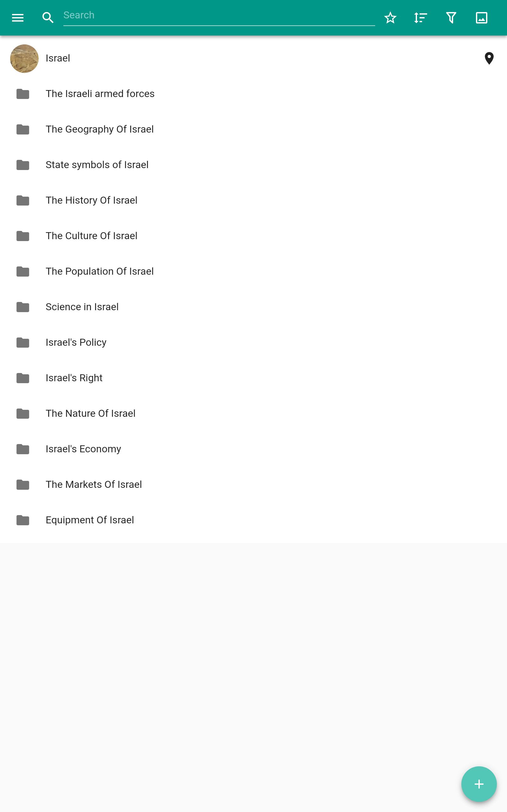
Task: Click folder icon for Population Of Israel
Action: [x=23, y=272]
